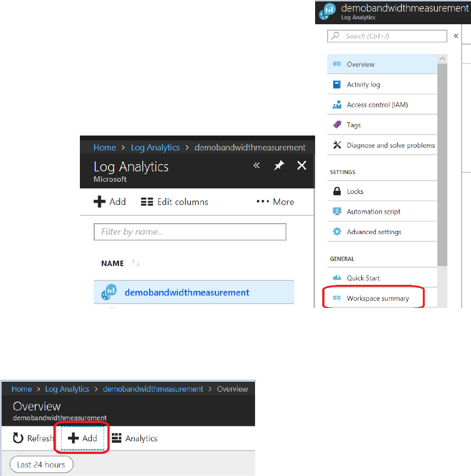Click the Automation script monitor icon
Image resolution: width=471 pixels, height=476 pixels.
pos(337,212)
